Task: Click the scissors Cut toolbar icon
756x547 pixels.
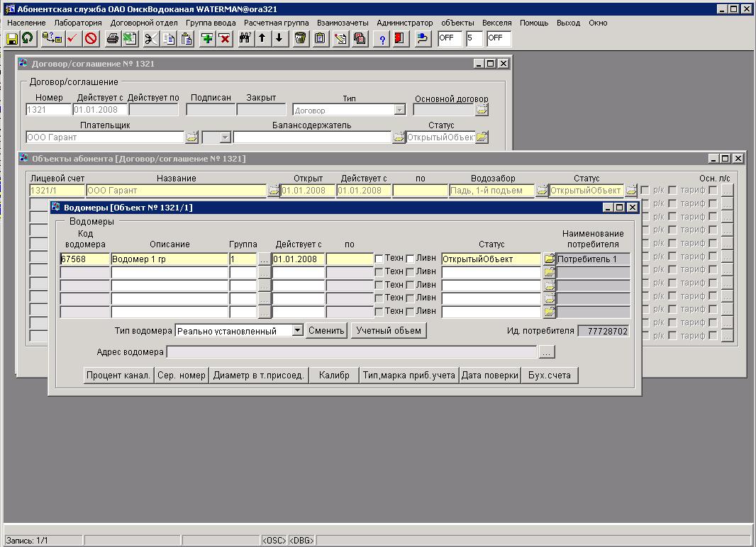Action: pos(150,38)
